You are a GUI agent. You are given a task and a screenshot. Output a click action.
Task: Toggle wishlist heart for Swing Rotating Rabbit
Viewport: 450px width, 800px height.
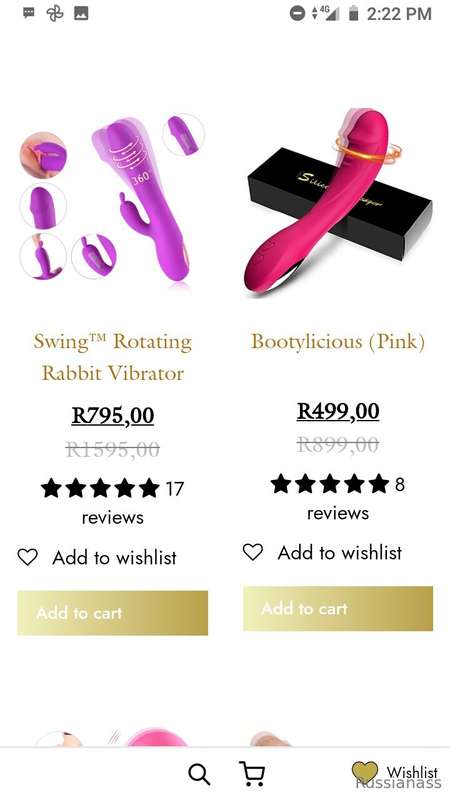28,557
